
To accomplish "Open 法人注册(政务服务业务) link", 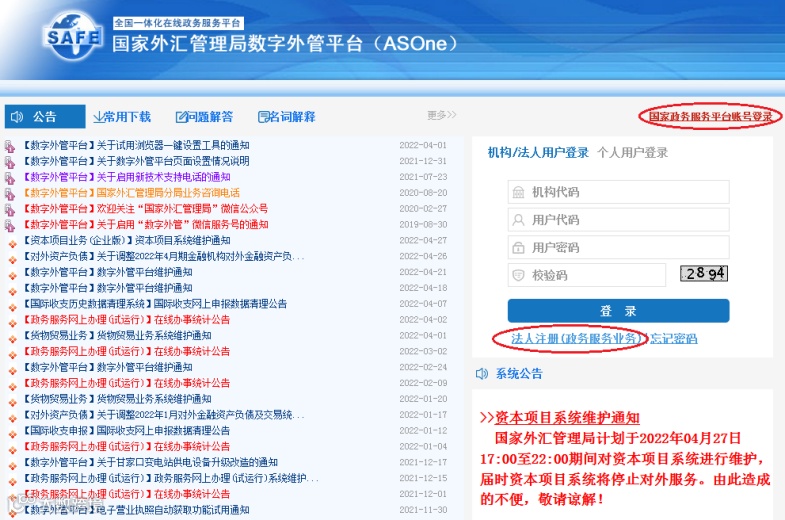I will [x=576, y=339].
